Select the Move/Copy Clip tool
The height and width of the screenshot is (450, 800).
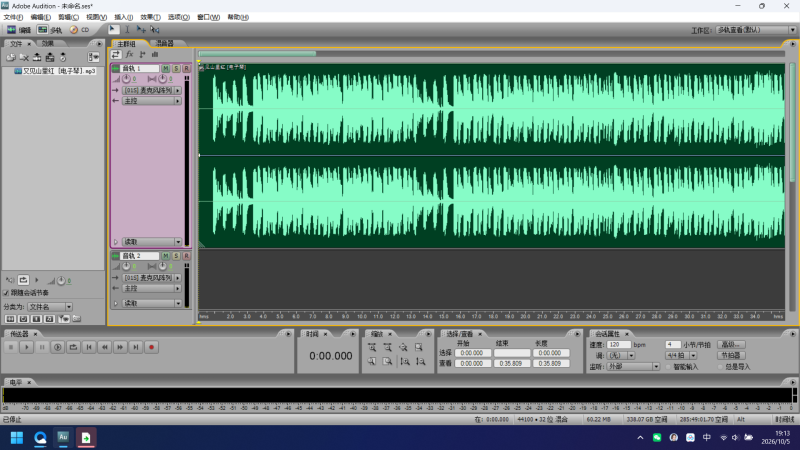[141, 30]
